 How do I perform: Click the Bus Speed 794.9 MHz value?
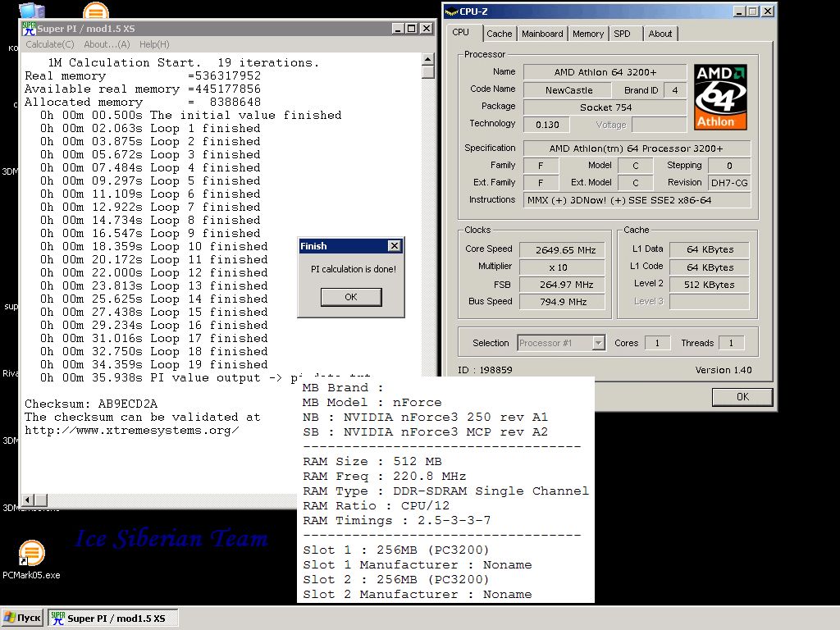point(562,302)
